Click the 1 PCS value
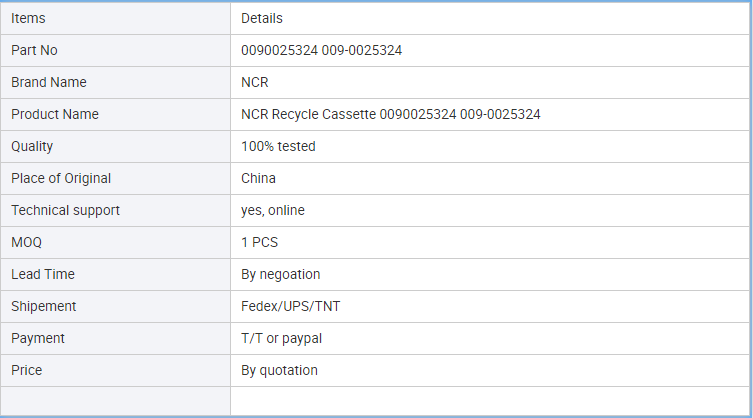This screenshot has width=753, height=418. pyautogui.click(x=259, y=242)
